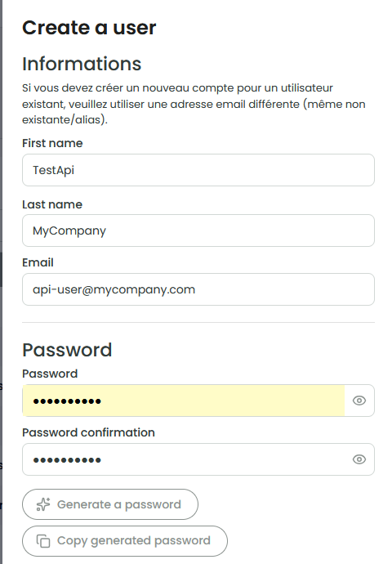The image size is (392, 564).
Task: Click the French notice about existing users
Action: coord(194,104)
